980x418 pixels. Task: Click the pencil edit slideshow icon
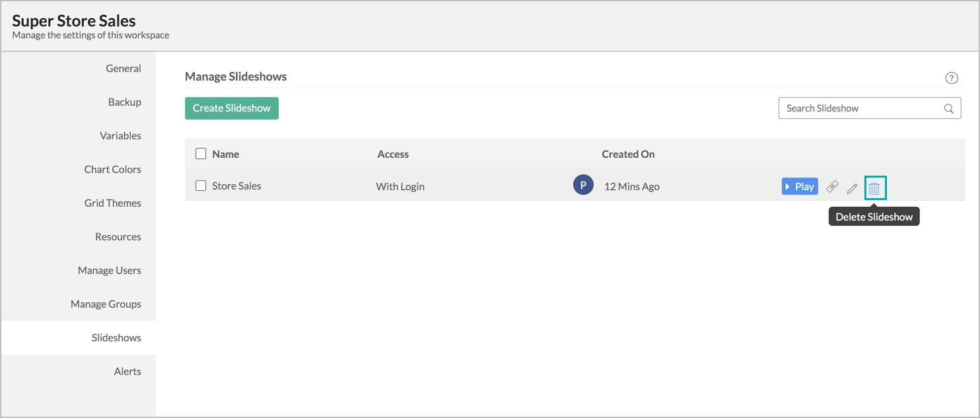[x=852, y=188]
